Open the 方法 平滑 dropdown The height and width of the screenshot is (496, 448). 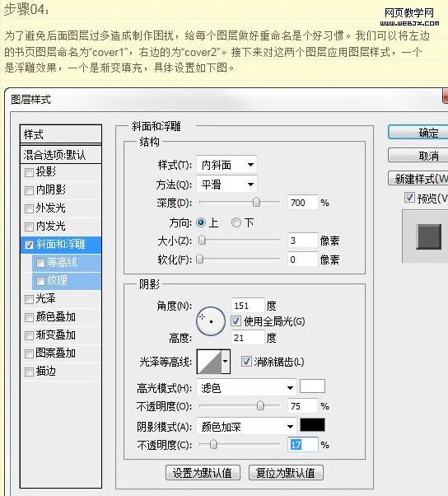click(226, 184)
